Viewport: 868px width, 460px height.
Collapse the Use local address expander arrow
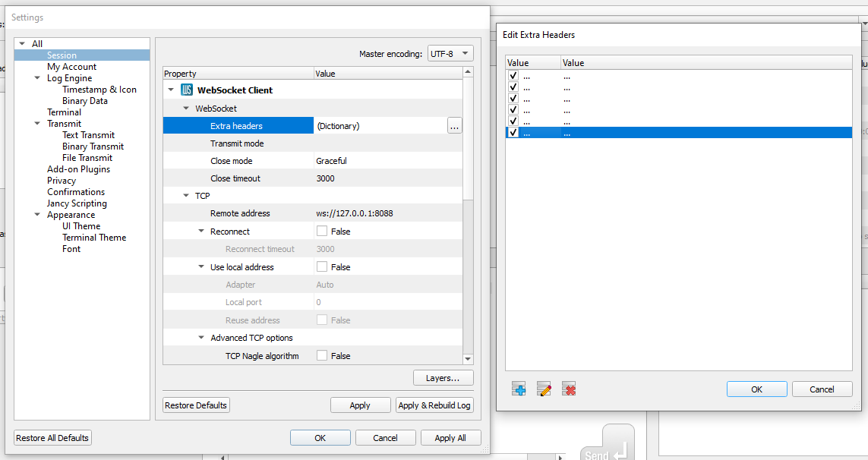(x=201, y=266)
